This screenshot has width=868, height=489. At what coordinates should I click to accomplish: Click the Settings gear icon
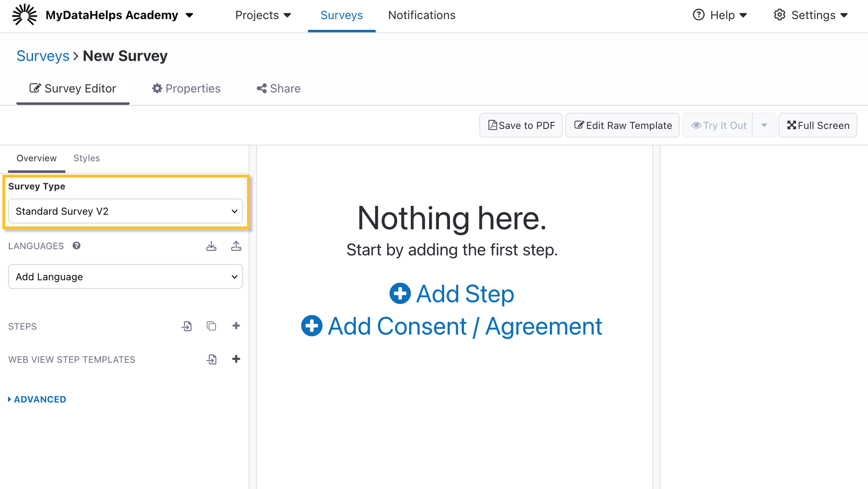point(779,15)
